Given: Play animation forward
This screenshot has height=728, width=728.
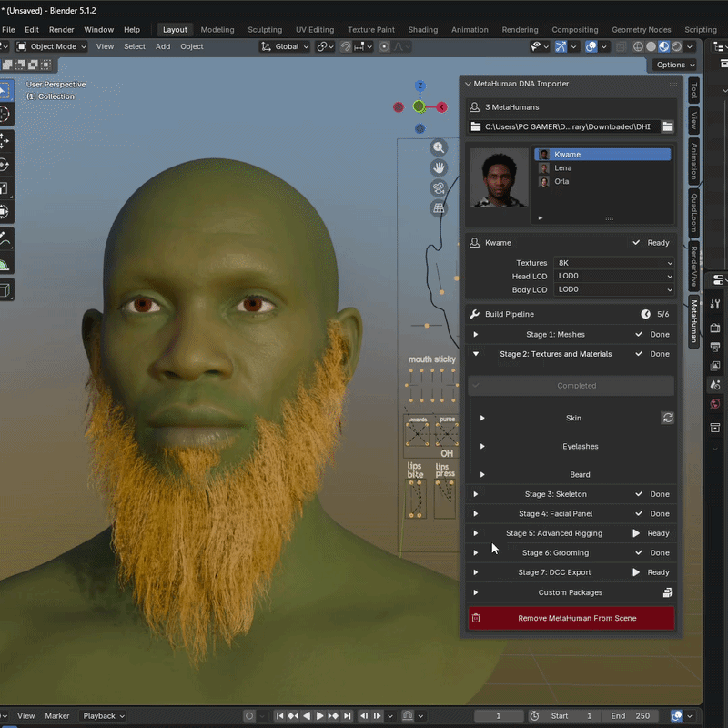Looking at the screenshot, I should [320, 715].
